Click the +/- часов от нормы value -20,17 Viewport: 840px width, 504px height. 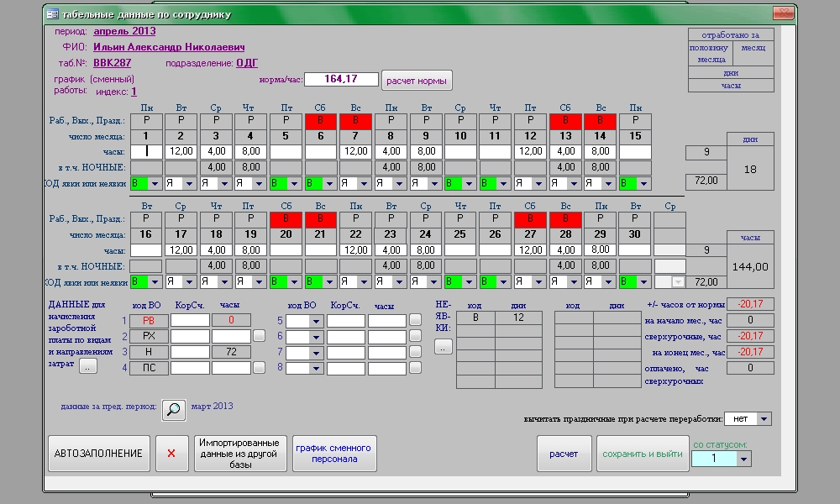point(750,304)
